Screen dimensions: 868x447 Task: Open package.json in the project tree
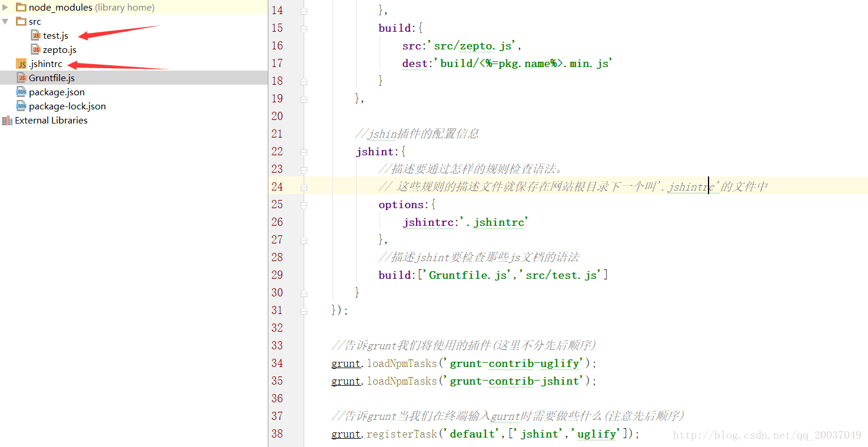(x=56, y=92)
